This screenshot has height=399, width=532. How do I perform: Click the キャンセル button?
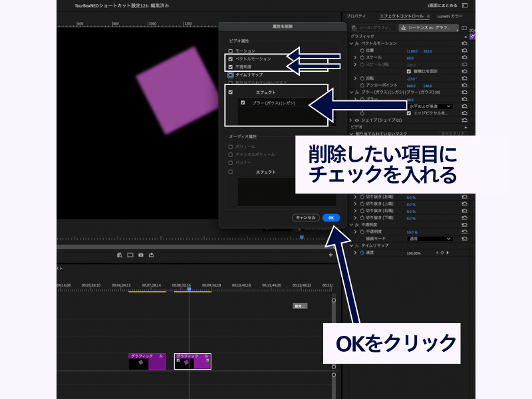[305, 217]
